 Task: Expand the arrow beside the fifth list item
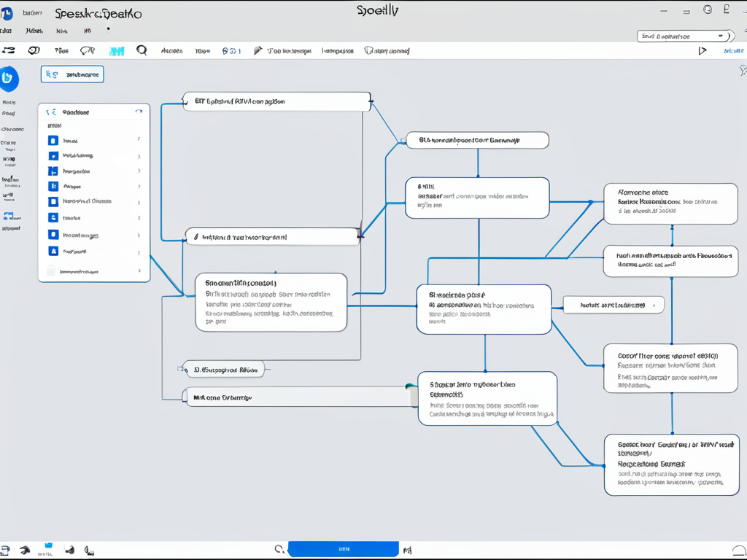click(139, 201)
